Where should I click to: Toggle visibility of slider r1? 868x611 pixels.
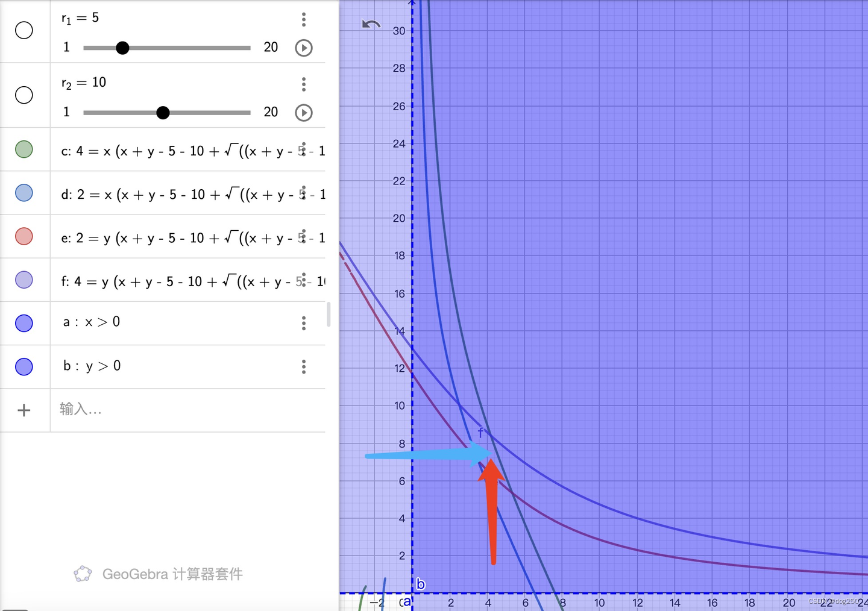(x=24, y=30)
